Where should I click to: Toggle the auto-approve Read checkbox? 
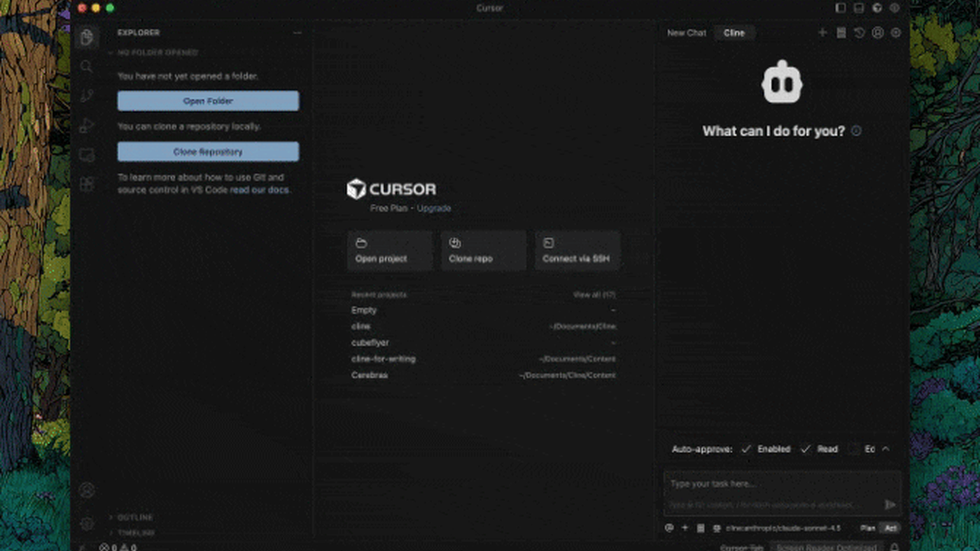(x=806, y=449)
